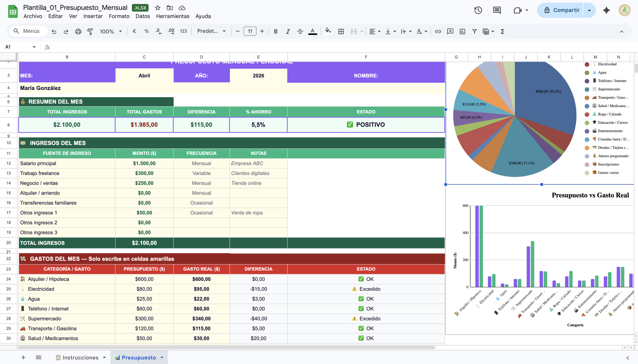This screenshot has width=638, height=364.
Task: Click the borders grid icon
Action: (x=341, y=31)
